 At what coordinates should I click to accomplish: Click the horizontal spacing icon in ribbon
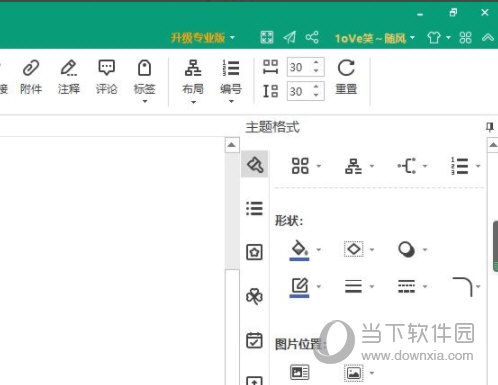pos(270,67)
